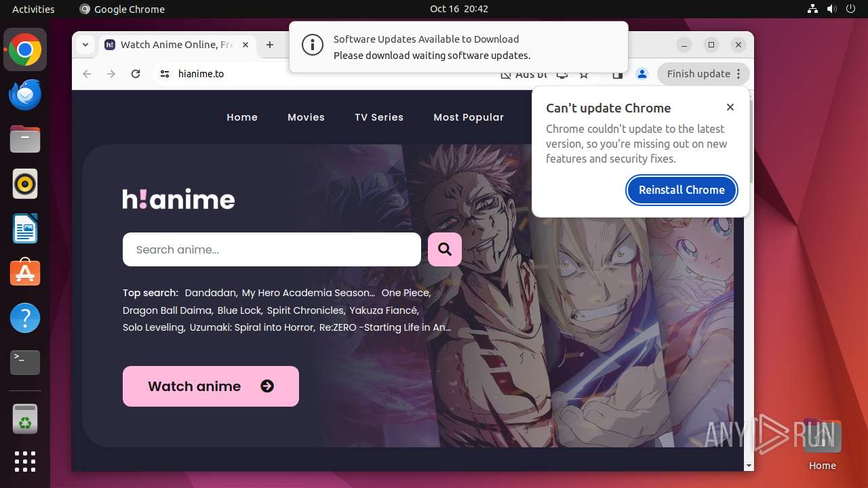The image size is (868, 488).
Task: Click the hianime logo
Action: [179, 199]
